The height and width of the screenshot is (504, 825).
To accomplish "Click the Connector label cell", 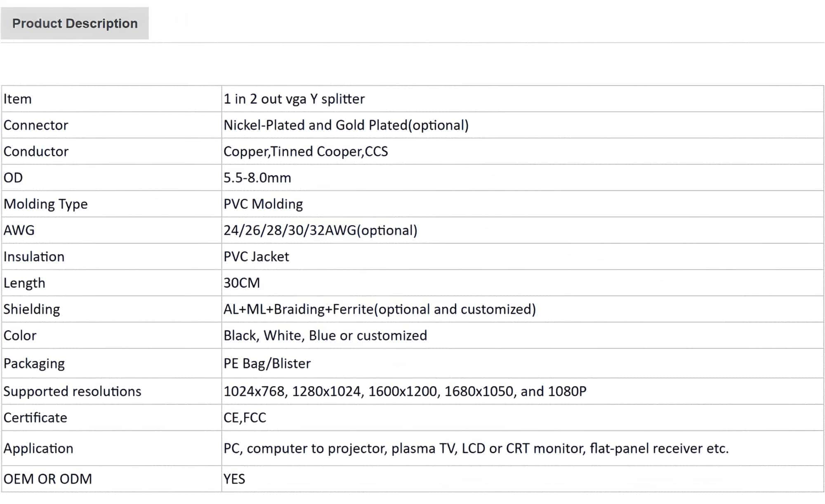I will click(x=36, y=125).
